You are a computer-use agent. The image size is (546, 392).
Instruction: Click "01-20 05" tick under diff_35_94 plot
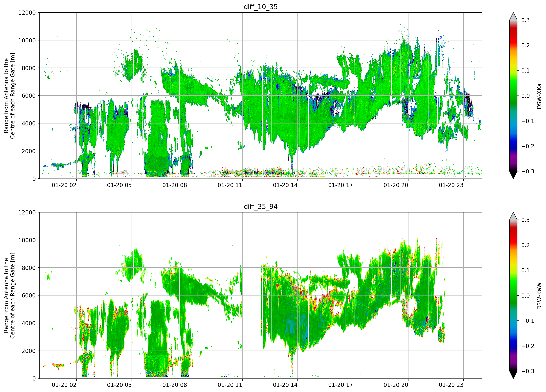coord(120,385)
